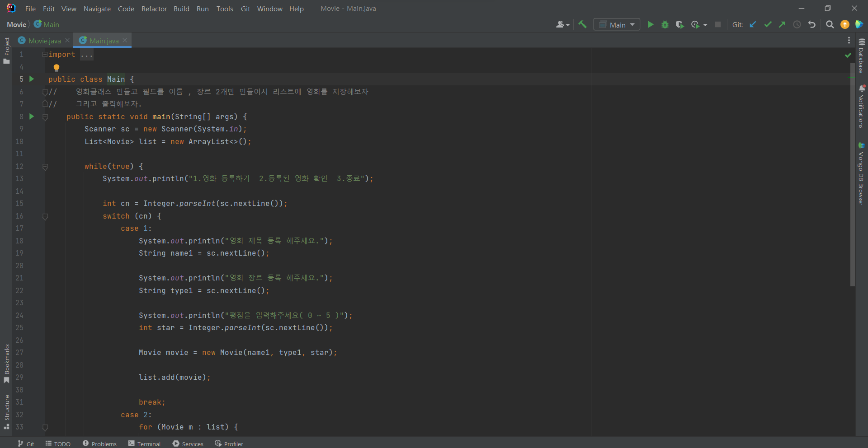The width and height of the screenshot is (868, 448).
Task: Open Mongo DB Browser tool window
Action: tap(862, 174)
